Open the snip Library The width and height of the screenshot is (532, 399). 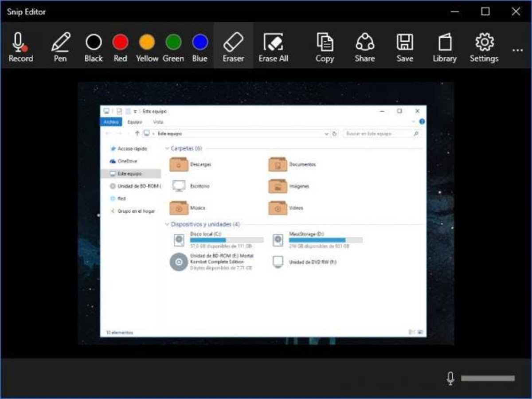coord(445,47)
